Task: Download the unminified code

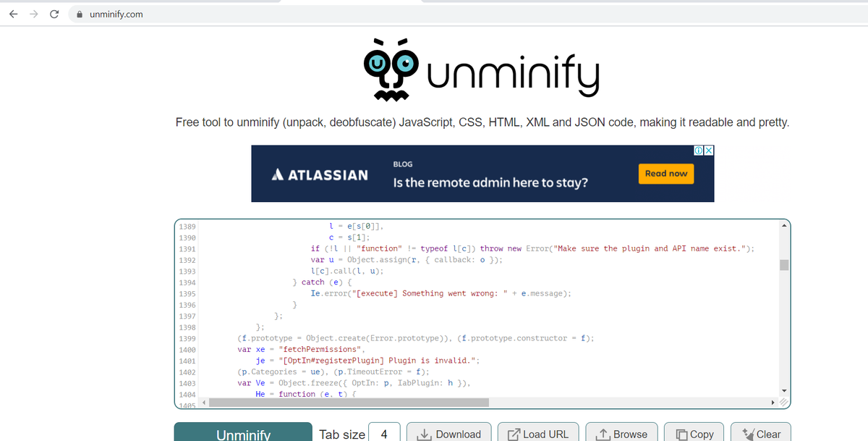Action: point(449,433)
